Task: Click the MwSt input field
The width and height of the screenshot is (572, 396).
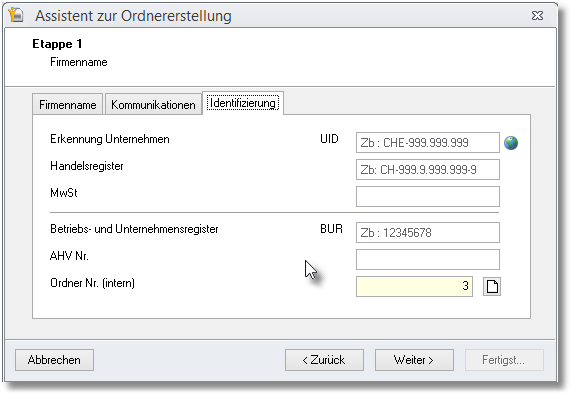Action: pyautogui.click(x=428, y=197)
